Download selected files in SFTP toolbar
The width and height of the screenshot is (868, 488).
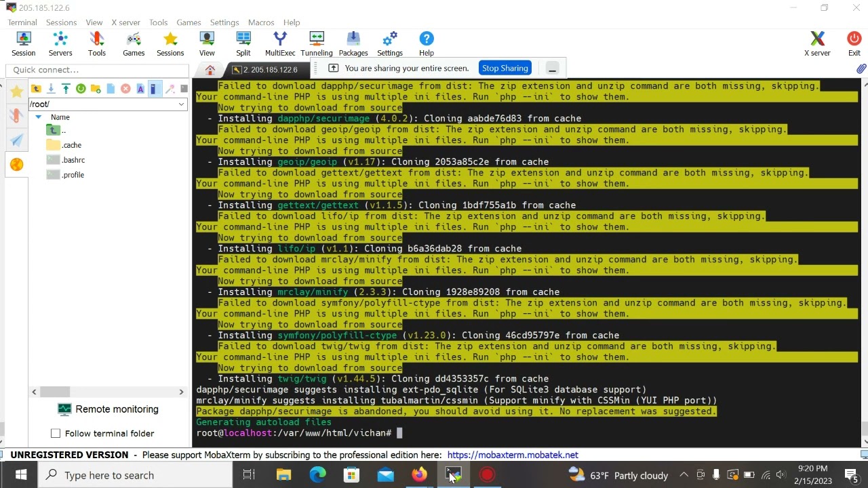click(x=51, y=89)
